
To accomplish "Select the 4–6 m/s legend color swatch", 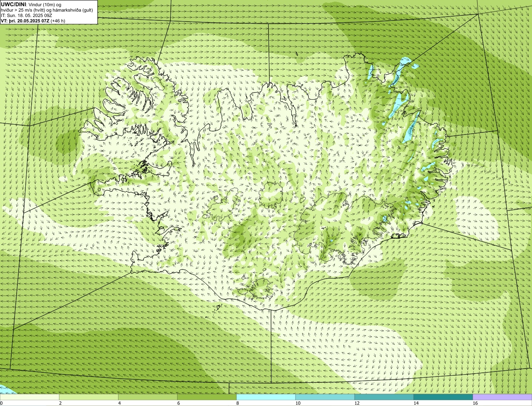I will (148, 397).
